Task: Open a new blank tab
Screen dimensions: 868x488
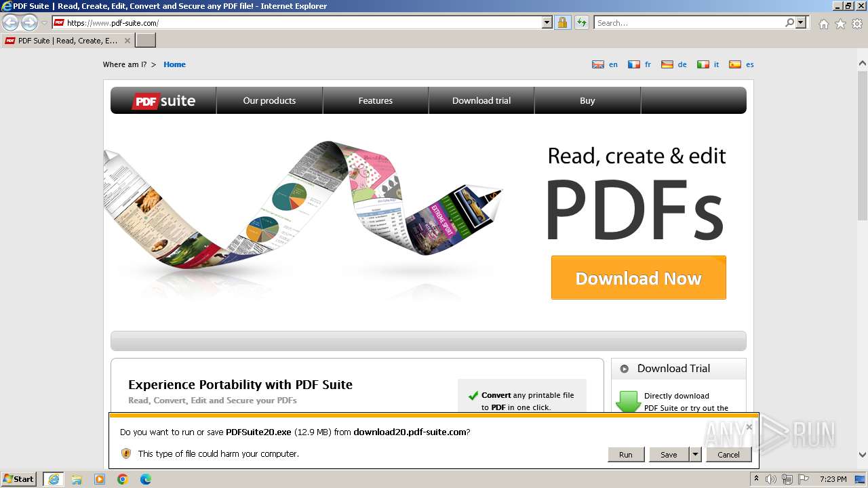Action: 146,41
